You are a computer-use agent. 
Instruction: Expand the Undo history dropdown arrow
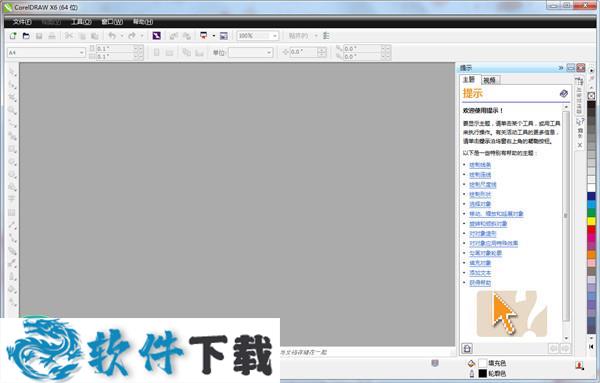122,36
